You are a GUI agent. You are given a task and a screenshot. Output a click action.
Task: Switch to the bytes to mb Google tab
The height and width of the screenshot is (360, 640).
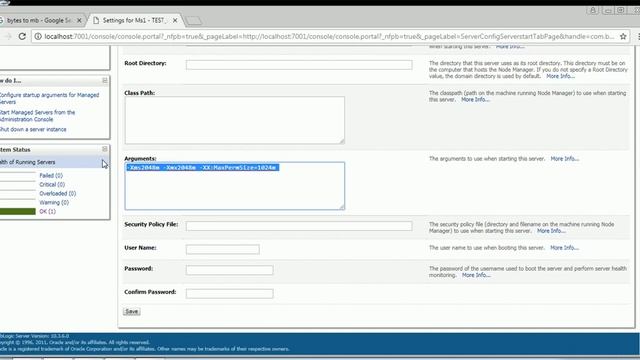40,20
